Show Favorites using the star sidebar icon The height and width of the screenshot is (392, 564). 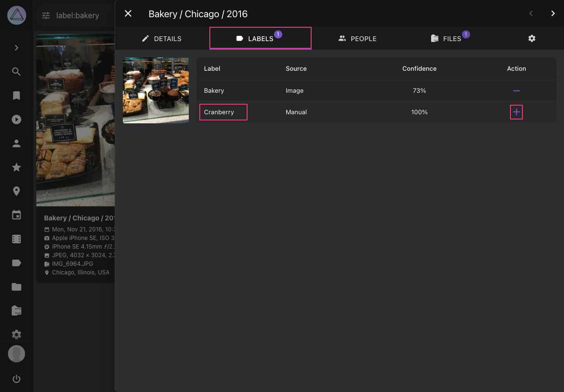16,167
